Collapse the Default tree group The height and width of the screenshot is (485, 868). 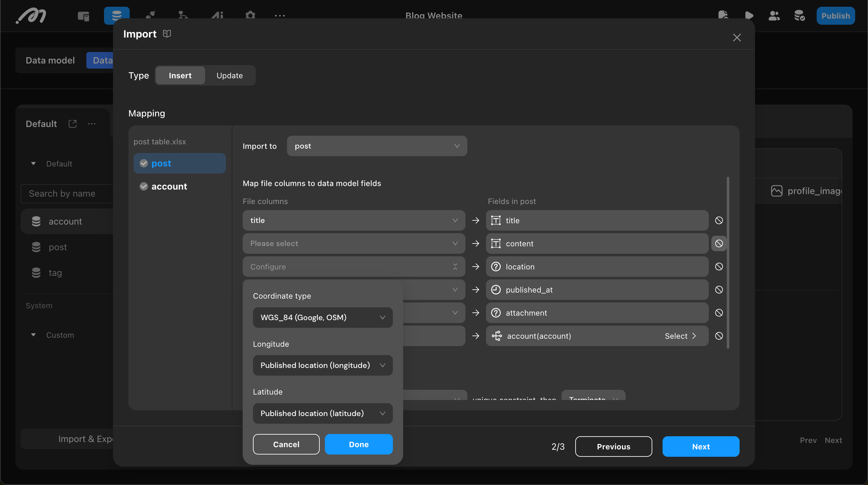[33, 163]
